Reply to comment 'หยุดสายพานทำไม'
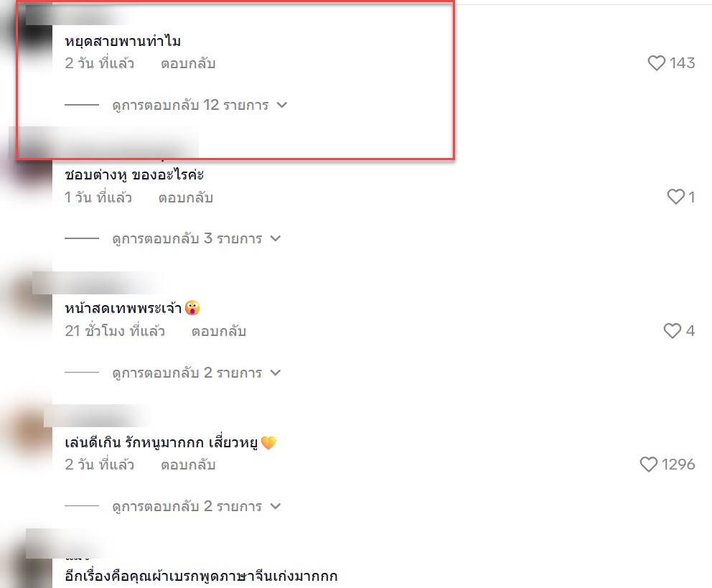The width and height of the screenshot is (712, 588). tap(188, 63)
